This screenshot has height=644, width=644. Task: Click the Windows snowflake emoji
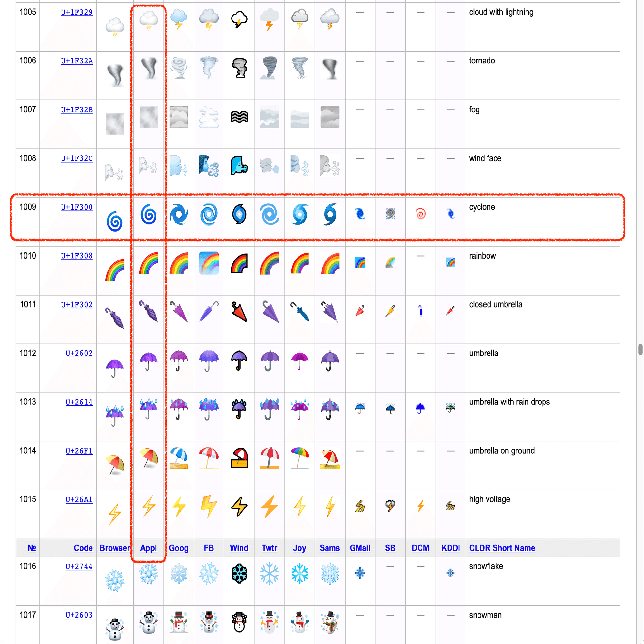click(x=239, y=573)
